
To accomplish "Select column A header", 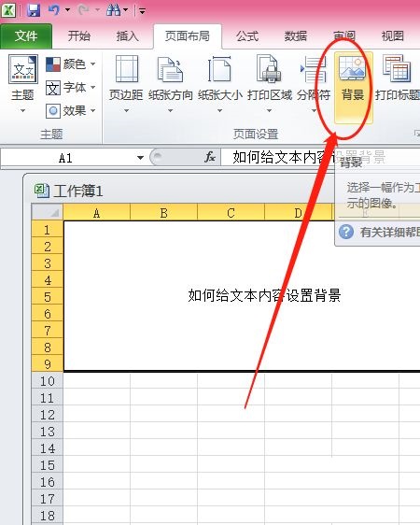I will click(x=96, y=212).
